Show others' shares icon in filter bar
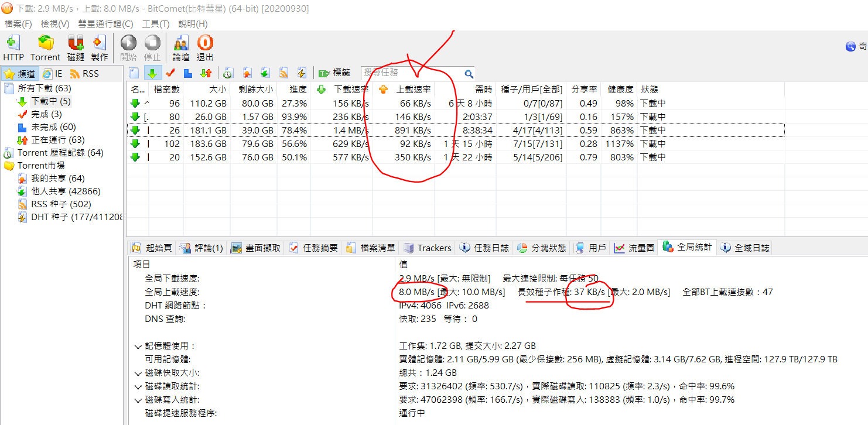This screenshot has width=868, height=425. (265, 73)
